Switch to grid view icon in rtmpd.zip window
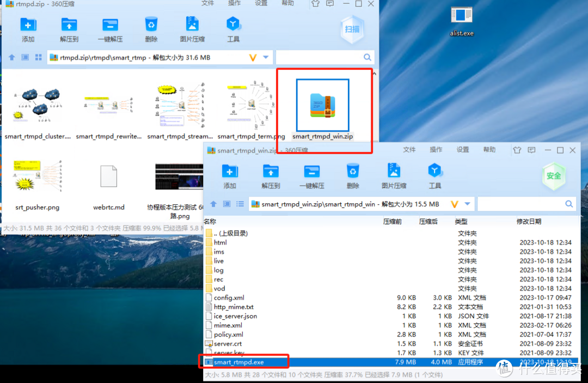Viewport: 588px width, 383px height. (38, 57)
